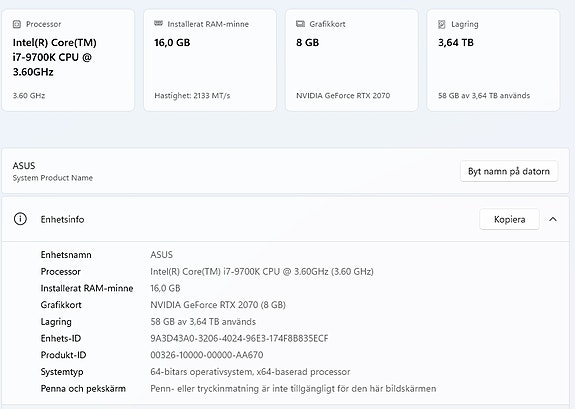575x409 pixels.
Task: Click 58 GB av 3,64 TB används card text
Action: [484, 96]
